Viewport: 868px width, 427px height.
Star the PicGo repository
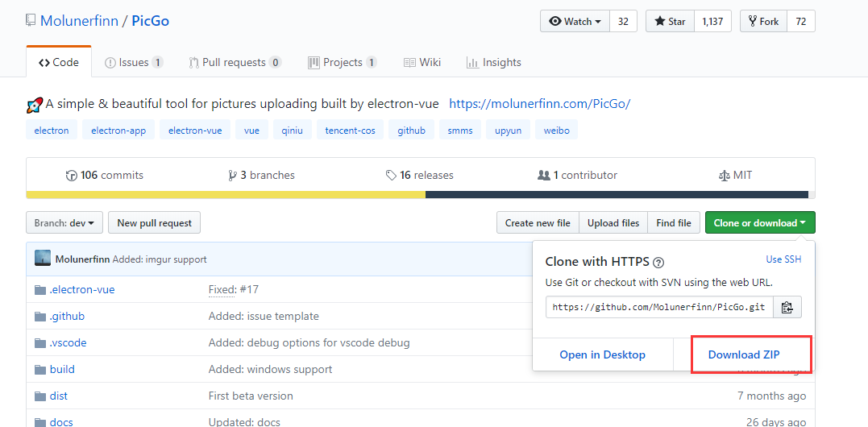click(x=670, y=22)
